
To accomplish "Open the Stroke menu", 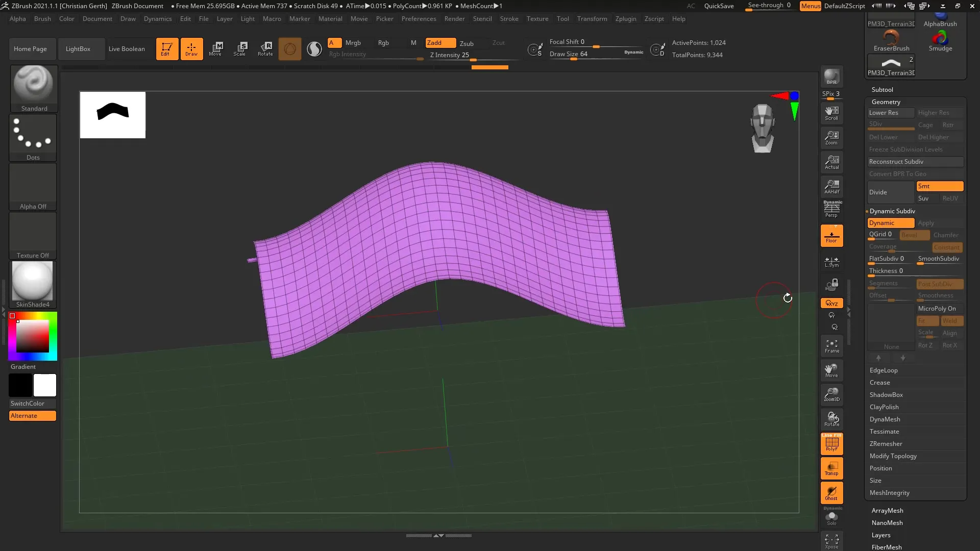I will pyautogui.click(x=509, y=19).
